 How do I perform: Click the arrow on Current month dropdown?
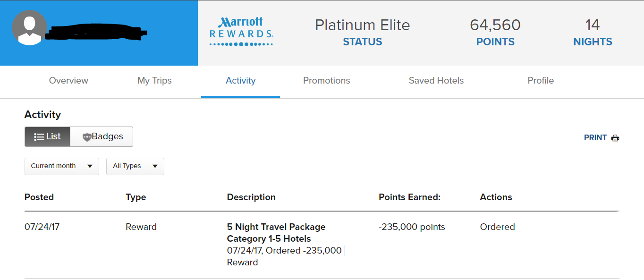tap(90, 166)
